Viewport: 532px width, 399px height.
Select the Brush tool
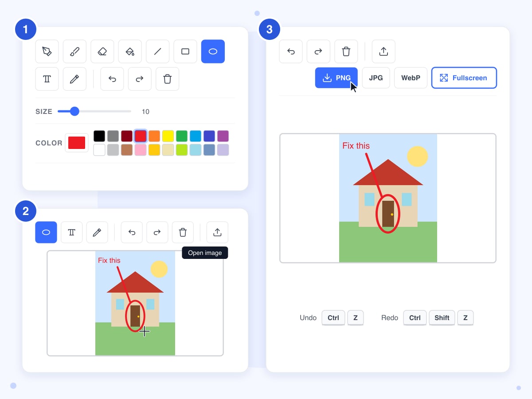point(74,51)
